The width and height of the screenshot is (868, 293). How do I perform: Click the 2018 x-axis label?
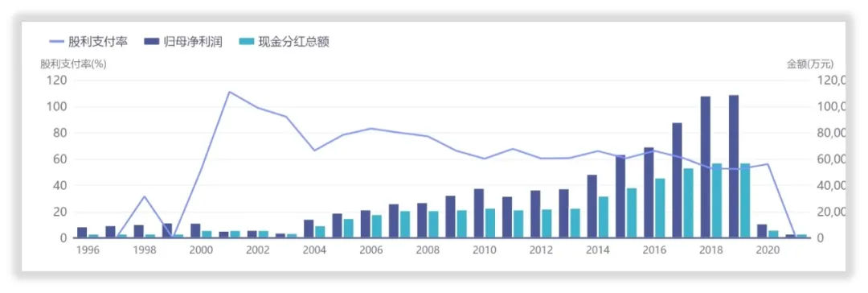710,250
